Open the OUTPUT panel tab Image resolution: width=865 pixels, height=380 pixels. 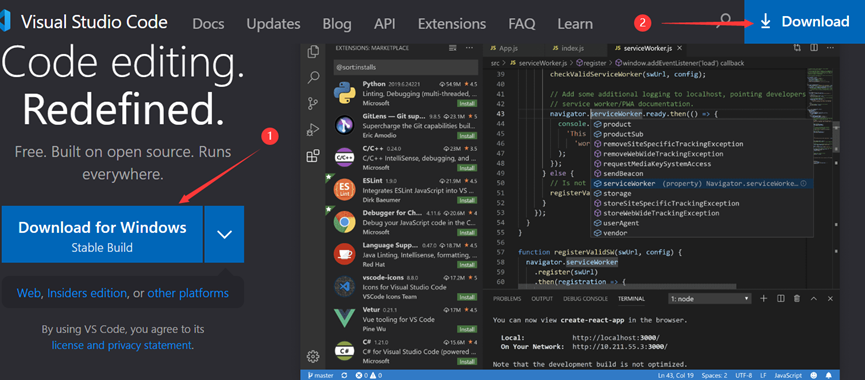(542, 298)
